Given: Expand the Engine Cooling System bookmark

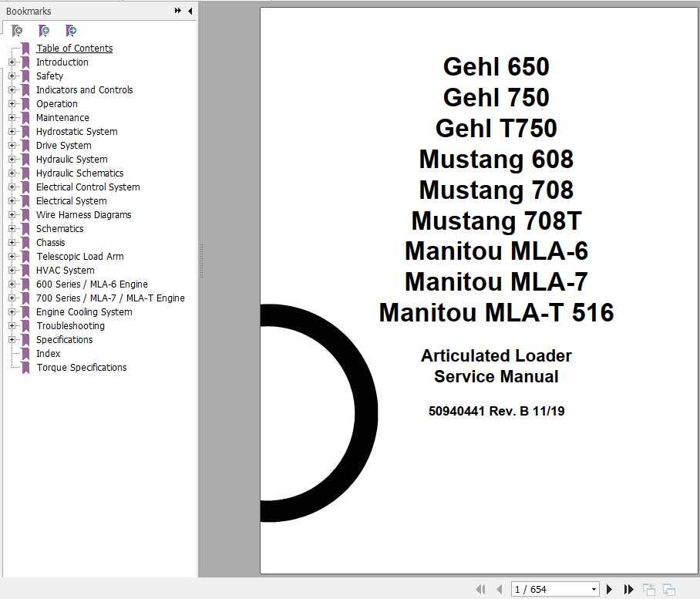Looking at the screenshot, I should coord(12,312).
